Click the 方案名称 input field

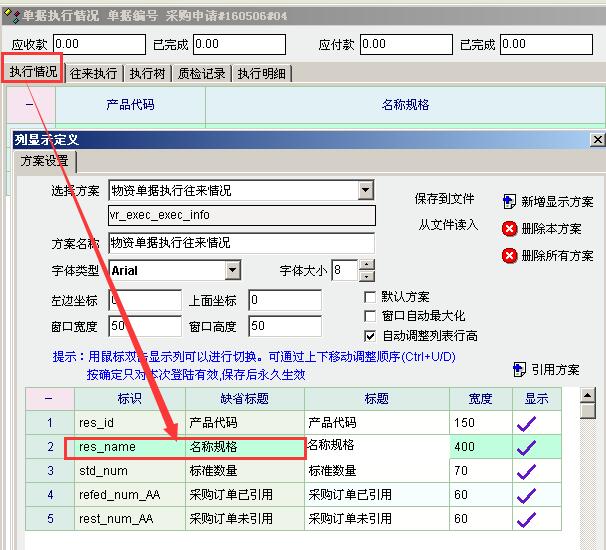[x=241, y=243]
